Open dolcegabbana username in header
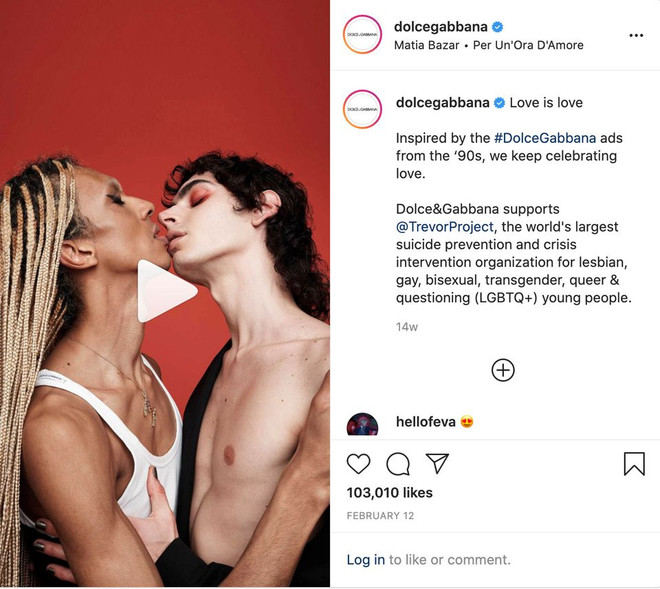Image resolution: width=660 pixels, height=589 pixels. tap(441, 27)
